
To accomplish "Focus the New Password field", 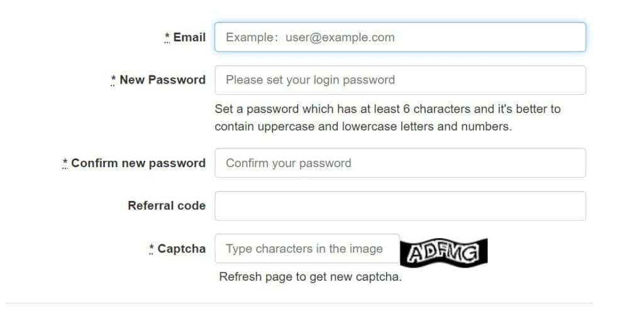I will tap(400, 80).
